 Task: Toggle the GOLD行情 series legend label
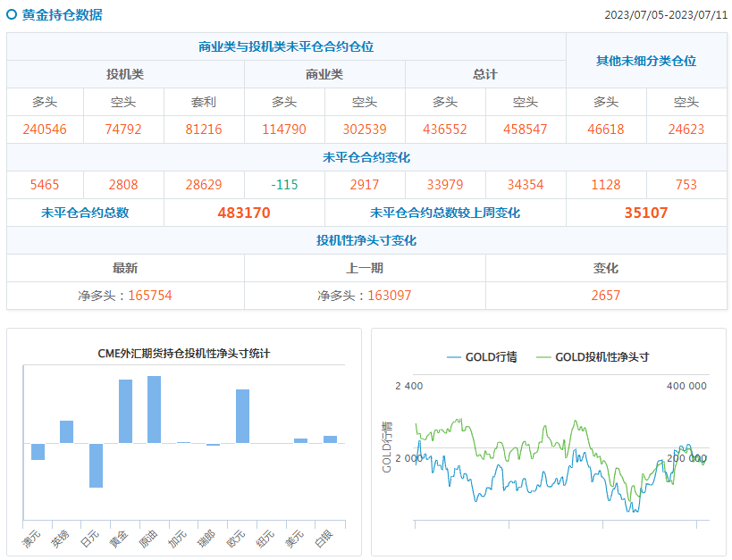click(x=491, y=357)
